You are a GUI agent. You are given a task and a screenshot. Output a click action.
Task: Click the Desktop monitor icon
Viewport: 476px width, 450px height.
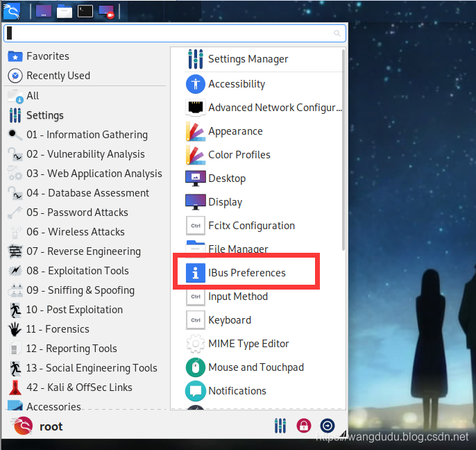tap(196, 178)
